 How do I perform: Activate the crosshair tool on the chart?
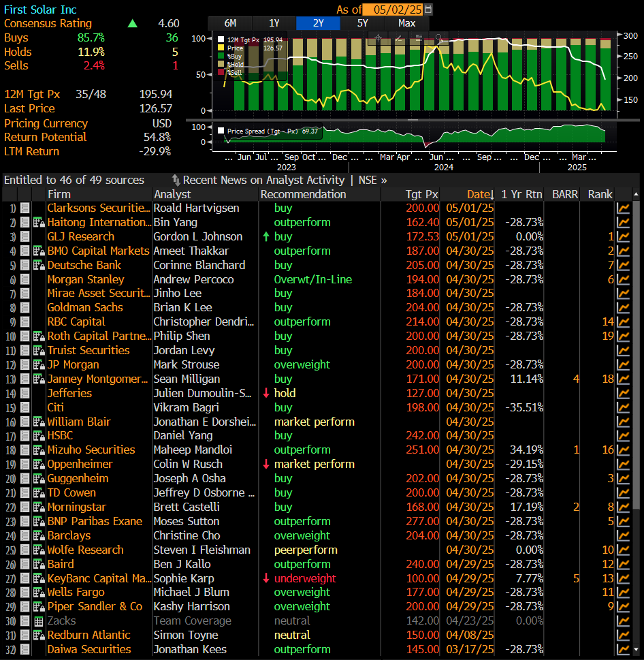[x=378, y=38]
